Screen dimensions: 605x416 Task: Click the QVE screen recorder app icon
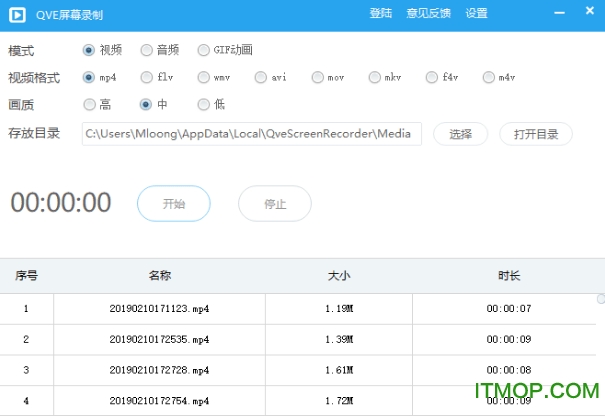click(17, 14)
